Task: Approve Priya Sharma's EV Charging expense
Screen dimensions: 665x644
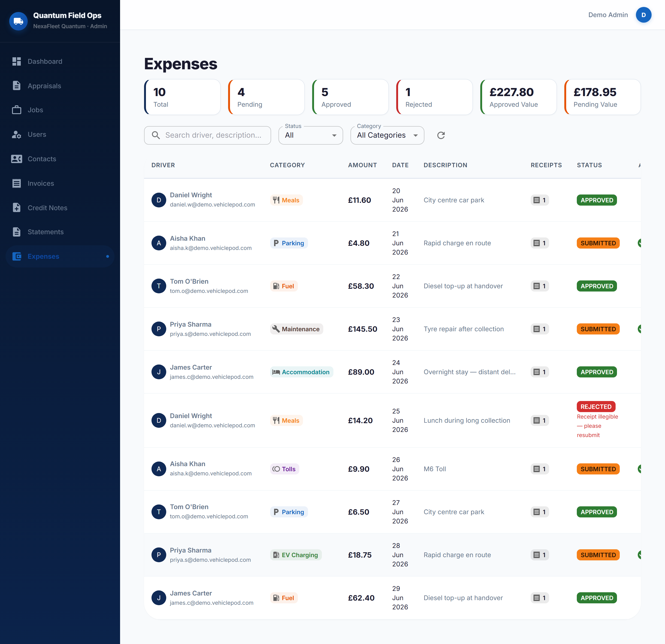Action: [x=639, y=555]
